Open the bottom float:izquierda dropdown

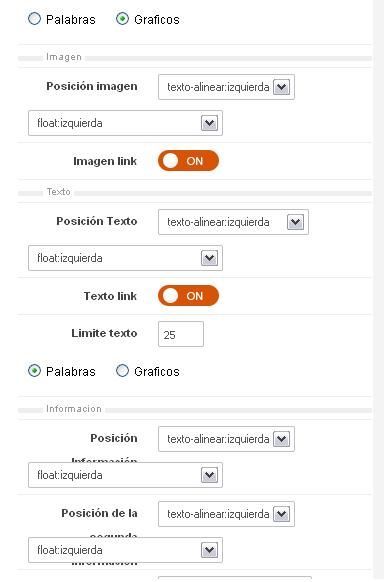125,550
